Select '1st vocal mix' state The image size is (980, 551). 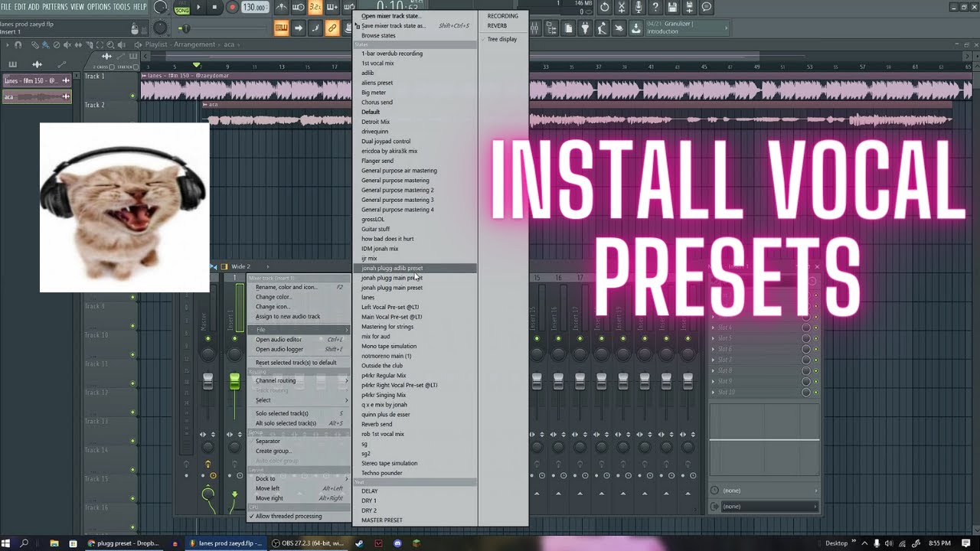pos(414,64)
